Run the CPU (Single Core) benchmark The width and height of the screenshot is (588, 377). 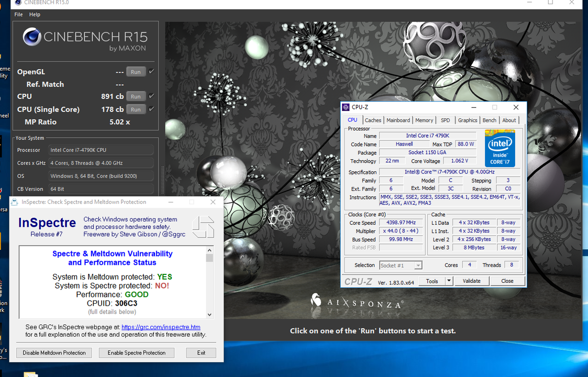(x=136, y=109)
